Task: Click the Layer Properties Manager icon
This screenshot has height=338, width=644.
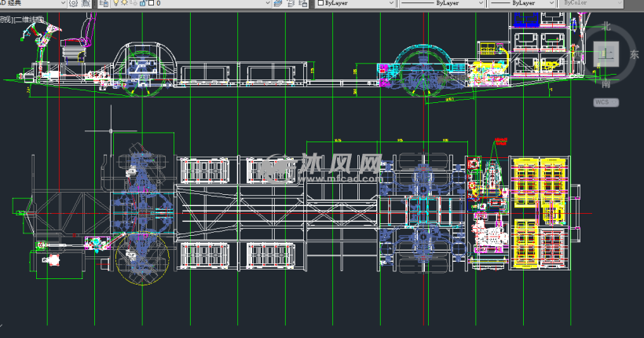Action: [x=105, y=3]
